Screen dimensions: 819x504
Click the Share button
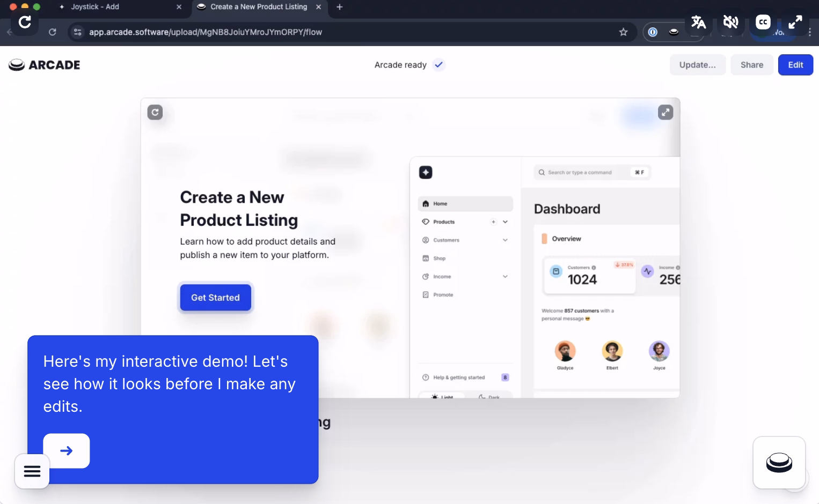(x=752, y=65)
